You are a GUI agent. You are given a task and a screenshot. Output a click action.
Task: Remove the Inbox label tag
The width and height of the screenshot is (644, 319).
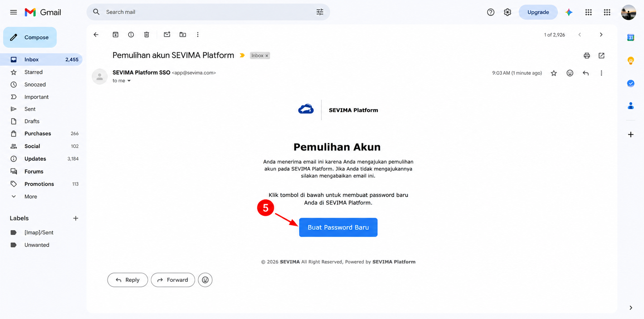(x=267, y=56)
